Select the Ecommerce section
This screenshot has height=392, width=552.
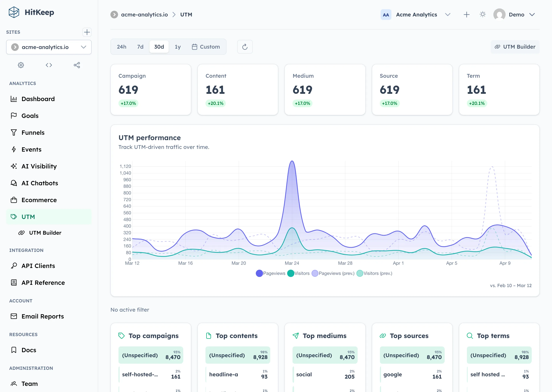coord(39,200)
